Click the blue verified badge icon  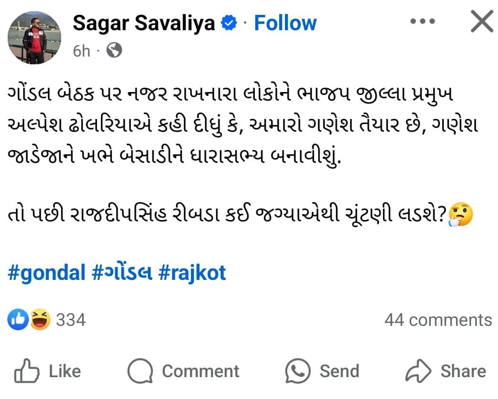click(x=229, y=23)
